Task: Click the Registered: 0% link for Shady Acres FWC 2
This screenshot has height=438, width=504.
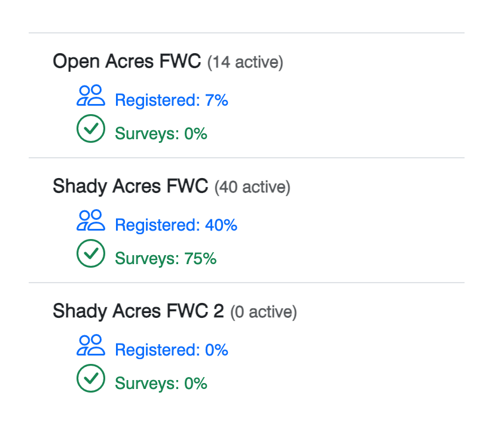Action: [x=171, y=350]
